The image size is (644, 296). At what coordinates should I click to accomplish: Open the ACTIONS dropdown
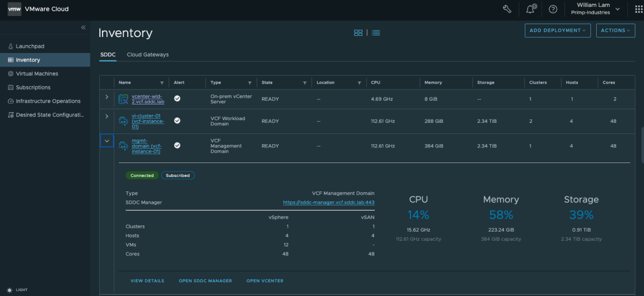[x=616, y=31]
